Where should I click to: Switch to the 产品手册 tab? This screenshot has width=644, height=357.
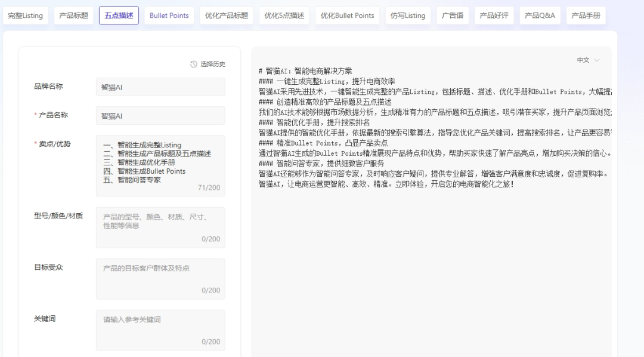pyautogui.click(x=586, y=16)
